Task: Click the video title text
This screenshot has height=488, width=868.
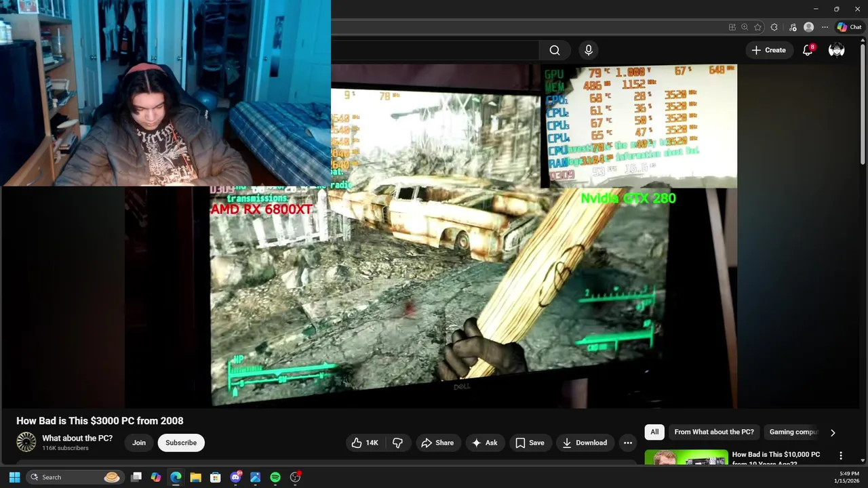Action: pyautogui.click(x=100, y=421)
